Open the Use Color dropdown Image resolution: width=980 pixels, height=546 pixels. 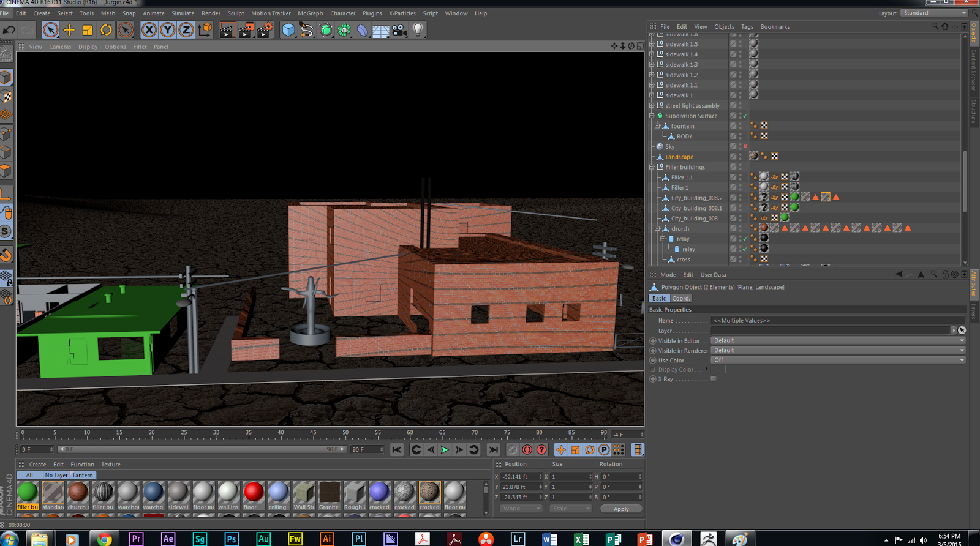click(x=838, y=361)
